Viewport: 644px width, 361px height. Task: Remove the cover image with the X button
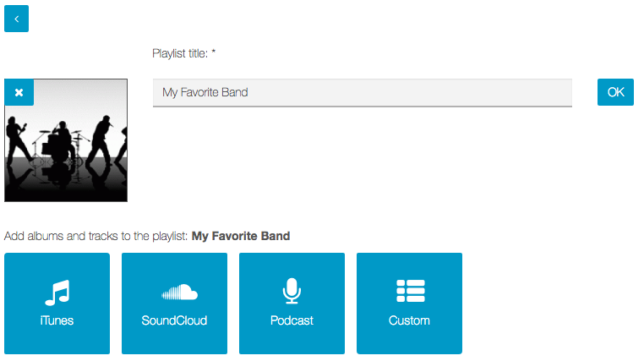pos(19,92)
